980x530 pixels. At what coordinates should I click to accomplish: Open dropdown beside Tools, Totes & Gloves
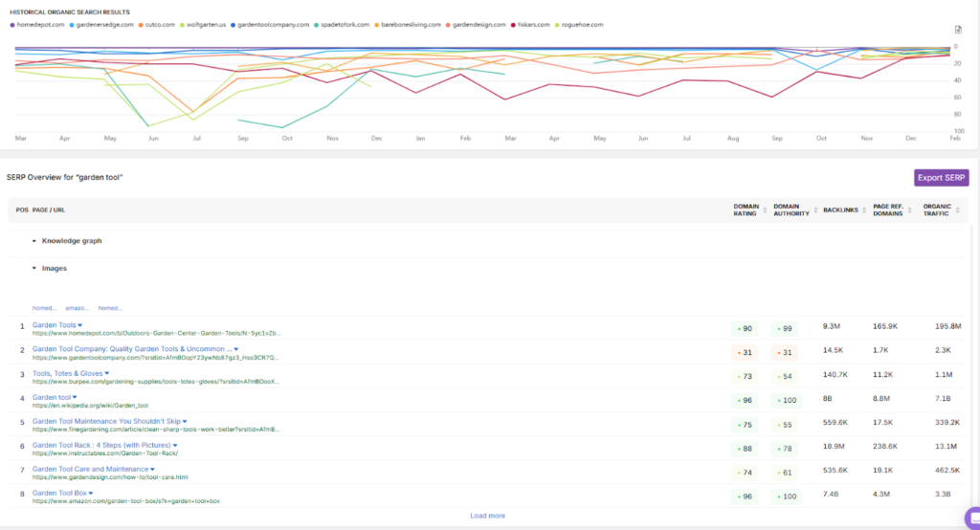pyautogui.click(x=107, y=374)
